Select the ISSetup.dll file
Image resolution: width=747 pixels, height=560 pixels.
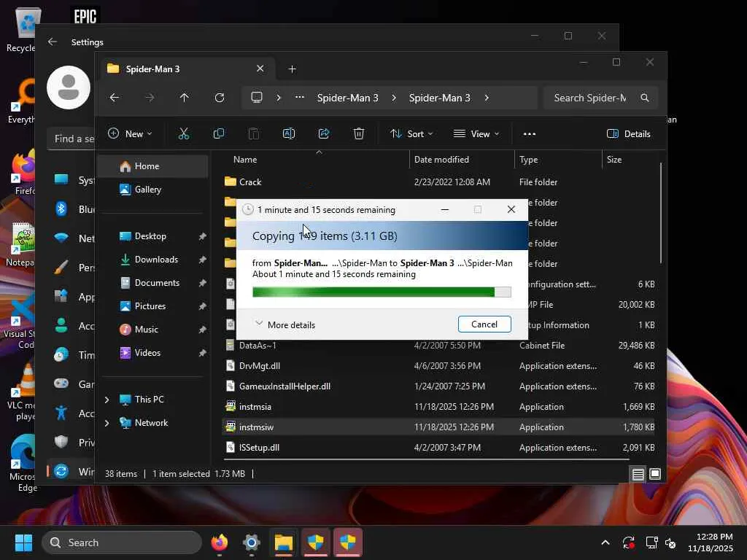click(x=438, y=448)
